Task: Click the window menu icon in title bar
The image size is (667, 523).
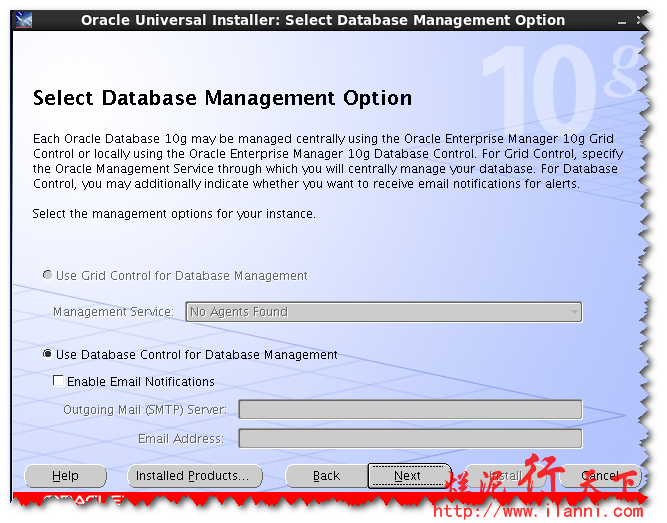Action: coord(25,20)
